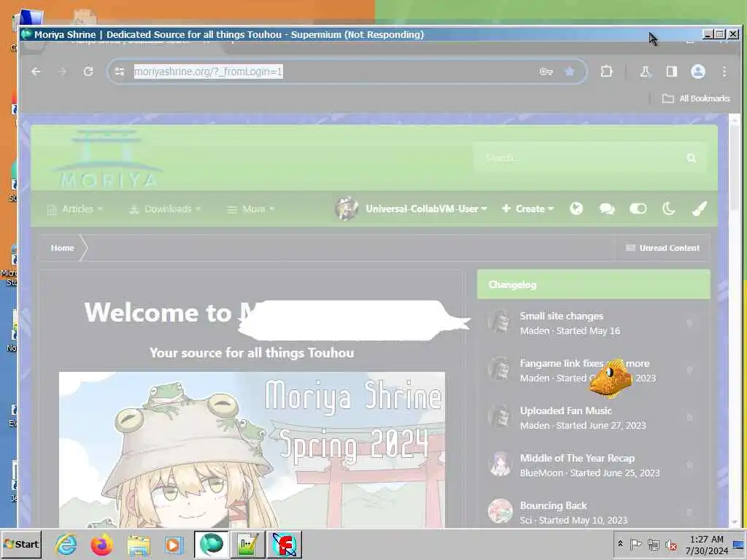Open the media player taskbar icon
This screenshot has width=747, height=560.
[x=174, y=545]
